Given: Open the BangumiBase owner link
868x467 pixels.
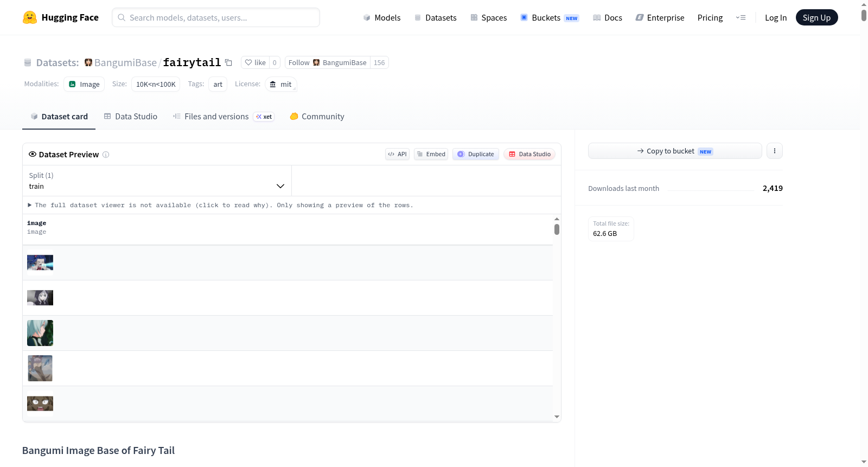Looking at the screenshot, I should pos(125,62).
